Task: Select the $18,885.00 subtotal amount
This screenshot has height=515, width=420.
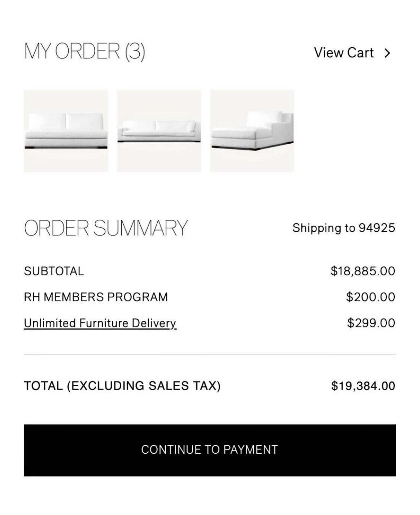Action: pyautogui.click(x=363, y=271)
